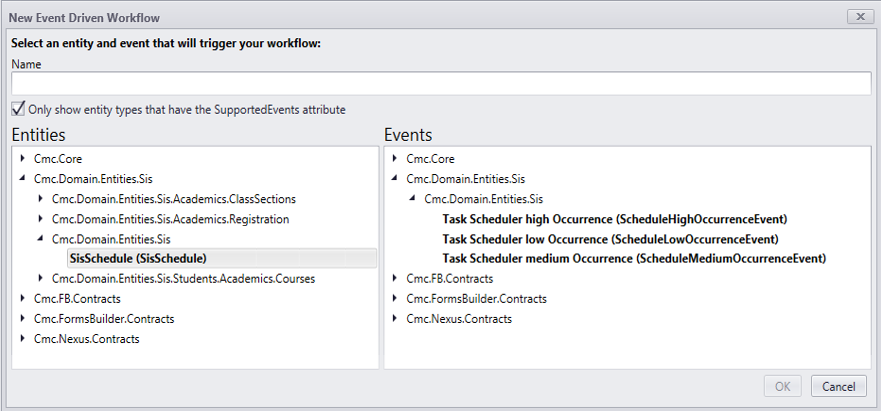Viewport: 881px width, 411px height.
Task: Collapse Cmc.Domain.Entities.Sis in Entities tree
Action: pos(23,179)
